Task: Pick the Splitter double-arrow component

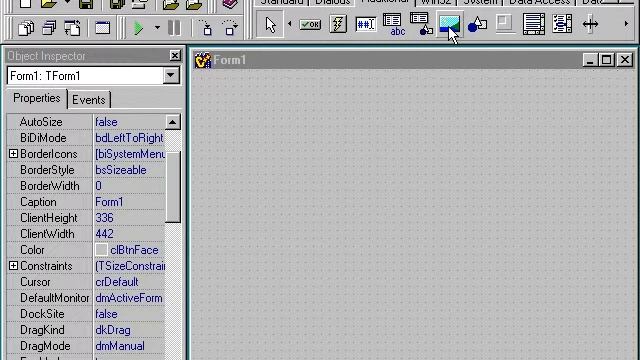Action: click(590, 24)
